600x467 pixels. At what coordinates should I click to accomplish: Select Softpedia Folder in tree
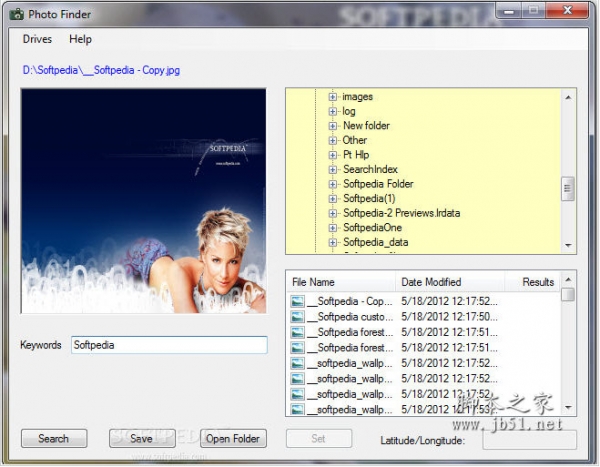pyautogui.click(x=378, y=184)
